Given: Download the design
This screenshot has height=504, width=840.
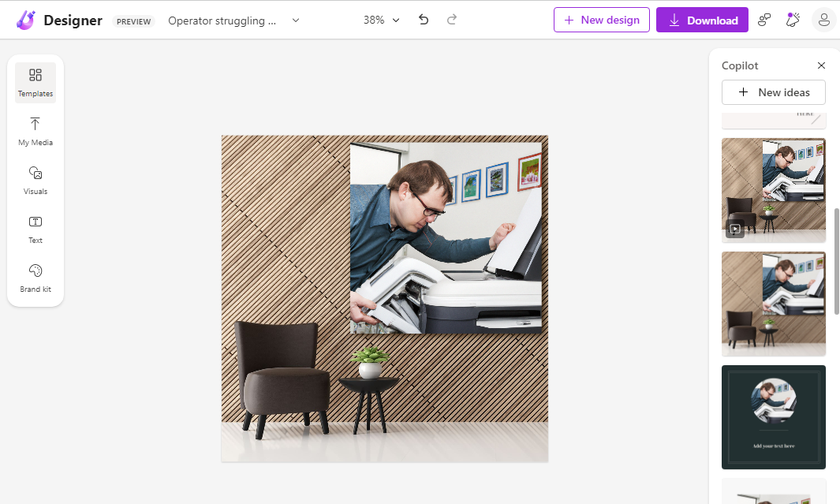Looking at the screenshot, I should (x=702, y=20).
